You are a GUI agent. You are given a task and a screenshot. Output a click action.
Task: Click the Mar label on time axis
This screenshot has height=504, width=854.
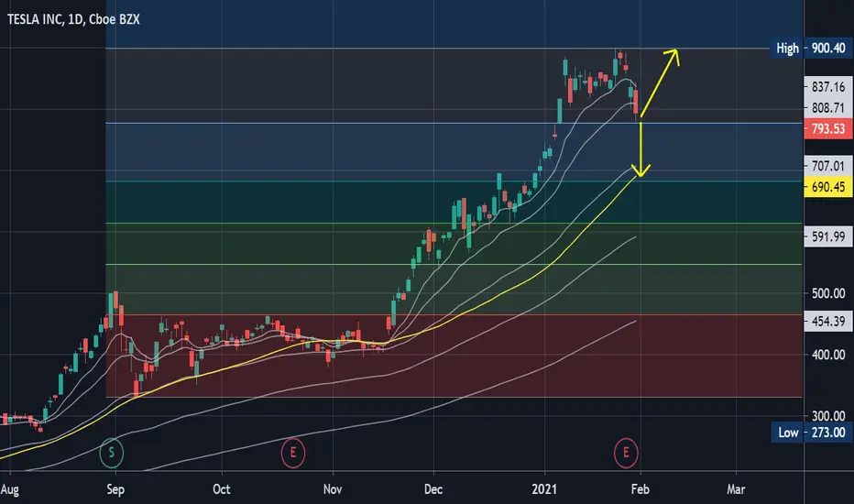click(736, 489)
